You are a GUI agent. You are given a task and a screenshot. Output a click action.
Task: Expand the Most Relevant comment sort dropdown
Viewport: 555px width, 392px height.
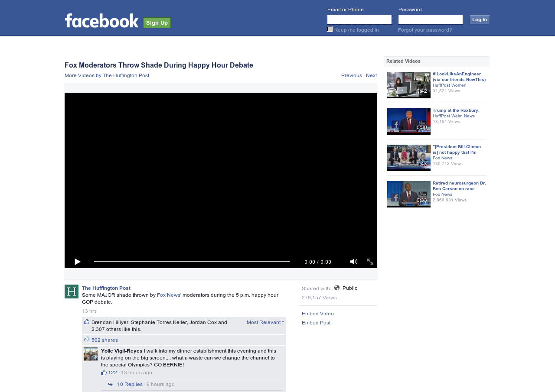(265, 322)
